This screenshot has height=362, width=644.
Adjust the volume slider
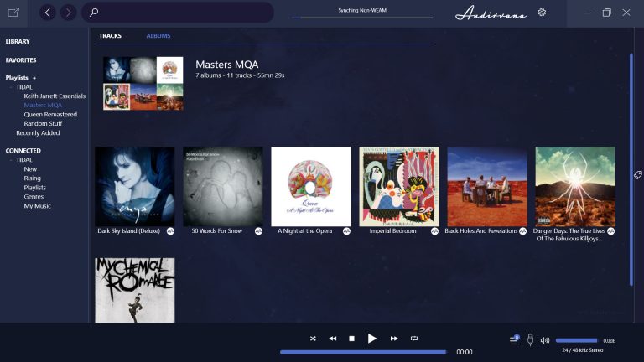pyautogui.click(x=576, y=340)
